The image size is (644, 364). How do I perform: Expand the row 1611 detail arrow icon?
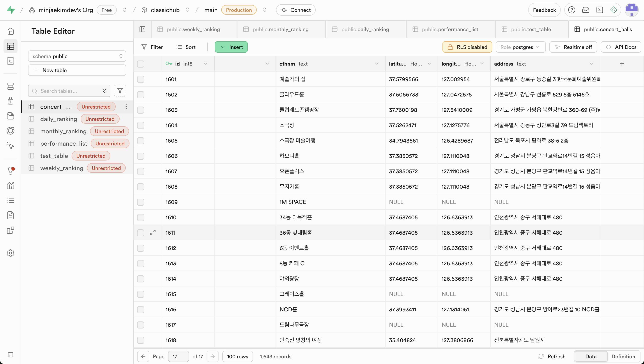[x=153, y=233]
